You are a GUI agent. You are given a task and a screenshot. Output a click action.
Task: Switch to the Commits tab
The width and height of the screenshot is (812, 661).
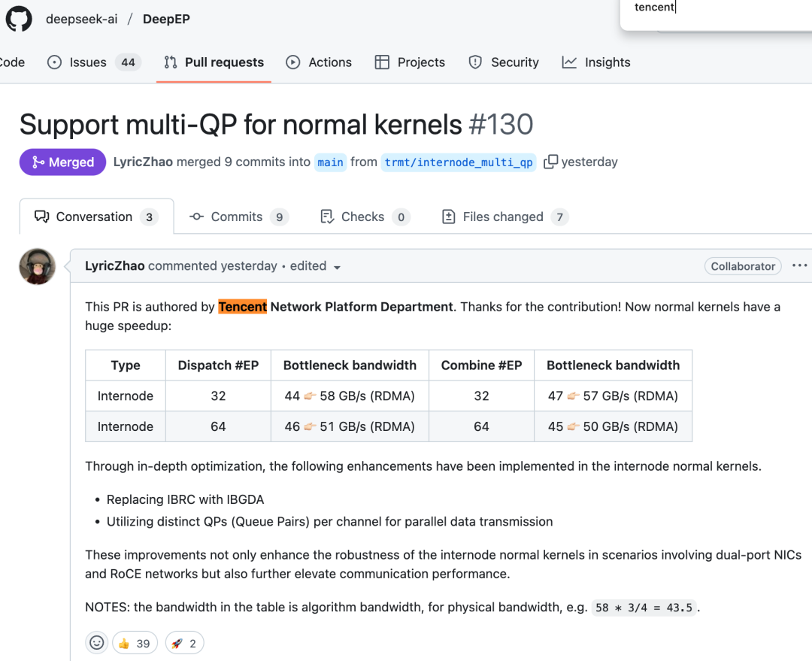click(x=239, y=217)
